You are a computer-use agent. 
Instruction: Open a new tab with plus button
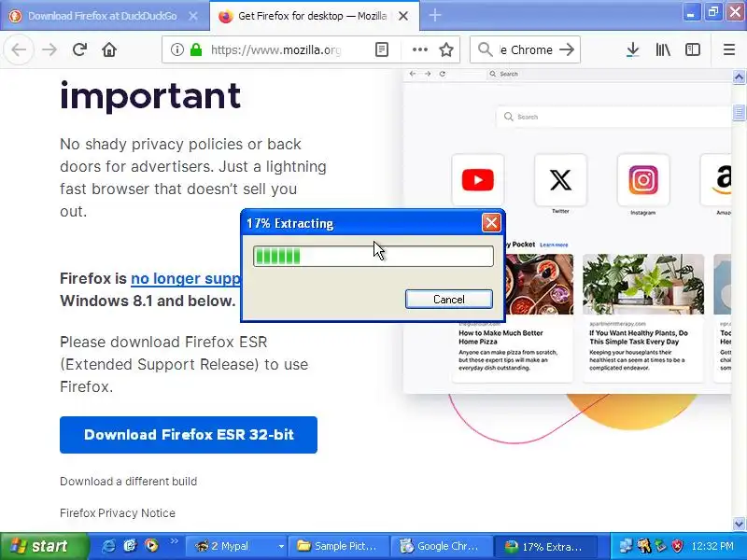[x=435, y=16]
